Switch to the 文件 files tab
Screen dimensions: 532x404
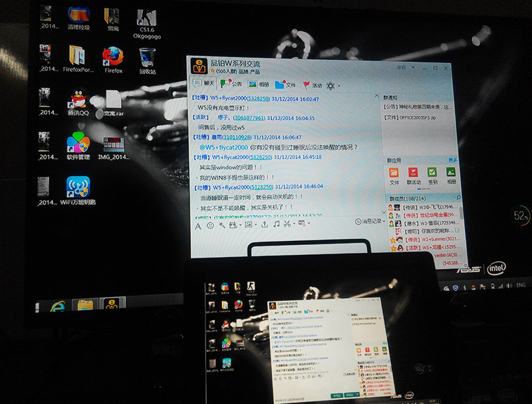pos(285,85)
